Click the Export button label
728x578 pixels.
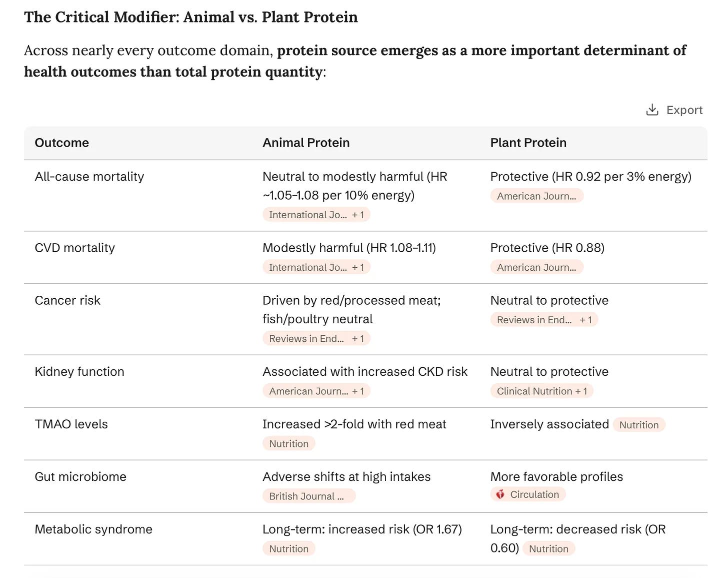(684, 110)
